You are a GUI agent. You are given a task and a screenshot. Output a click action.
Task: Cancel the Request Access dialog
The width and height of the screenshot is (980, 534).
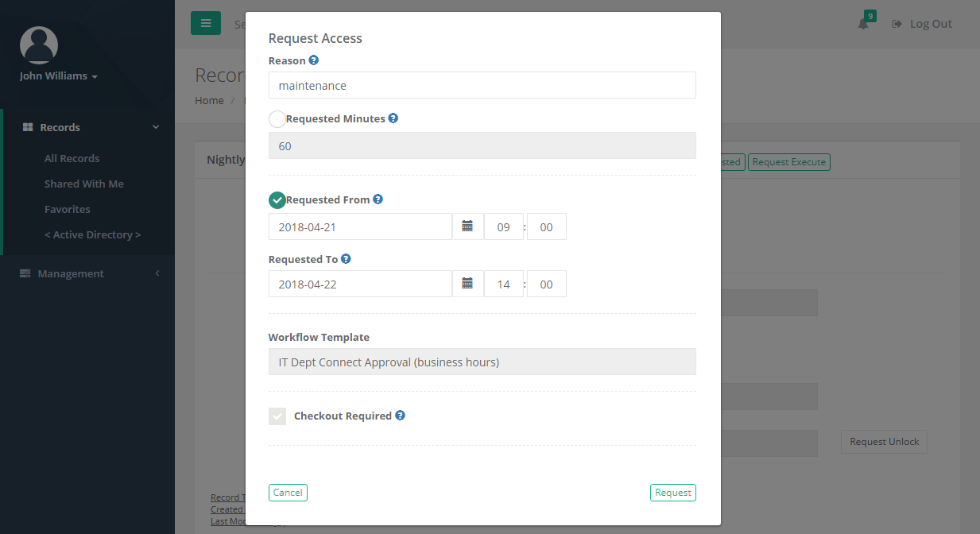pyautogui.click(x=288, y=492)
